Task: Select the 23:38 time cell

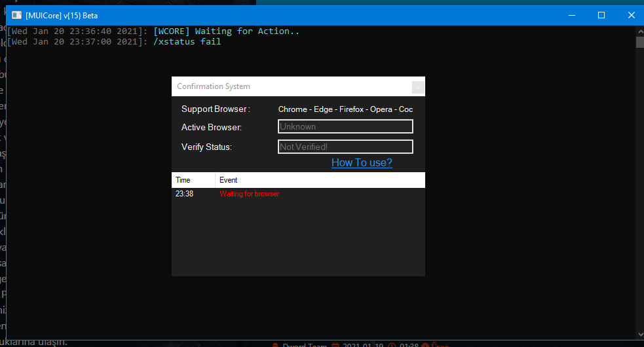Action: point(184,194)
